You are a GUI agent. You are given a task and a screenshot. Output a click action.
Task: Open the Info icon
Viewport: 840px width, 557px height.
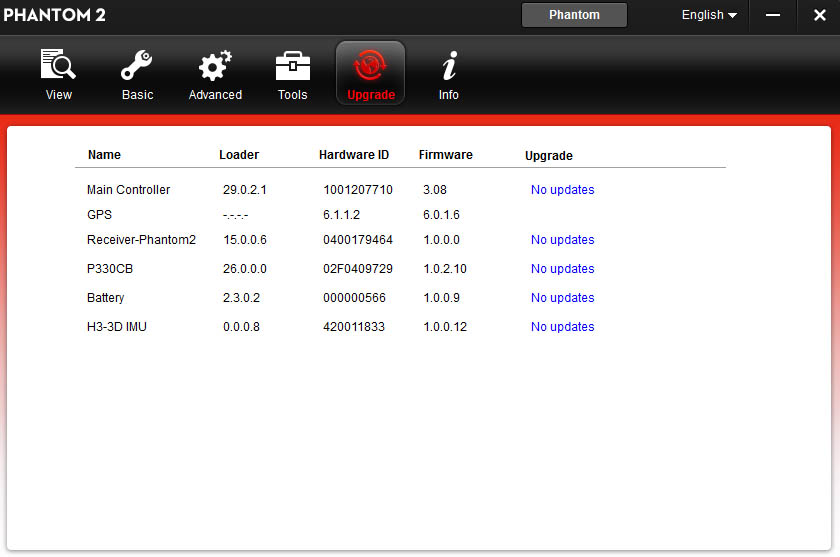449,66
